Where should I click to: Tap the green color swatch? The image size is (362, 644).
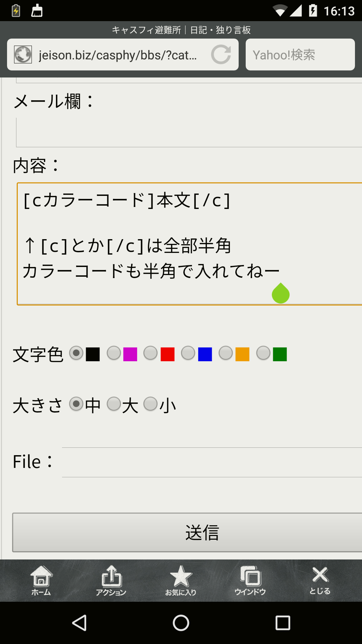tap(280, 355)
